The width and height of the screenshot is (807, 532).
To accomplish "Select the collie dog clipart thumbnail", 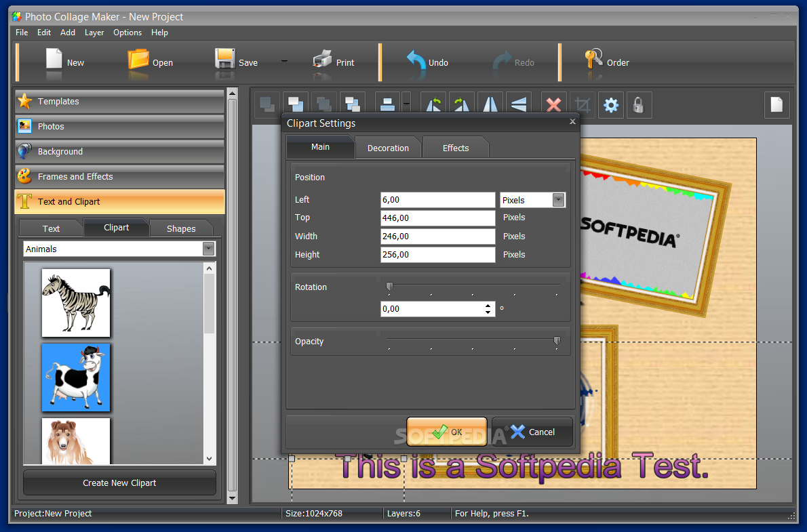I will 76,441.
